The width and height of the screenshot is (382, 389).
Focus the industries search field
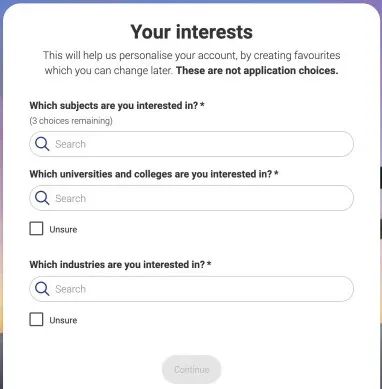pos(191,289)
